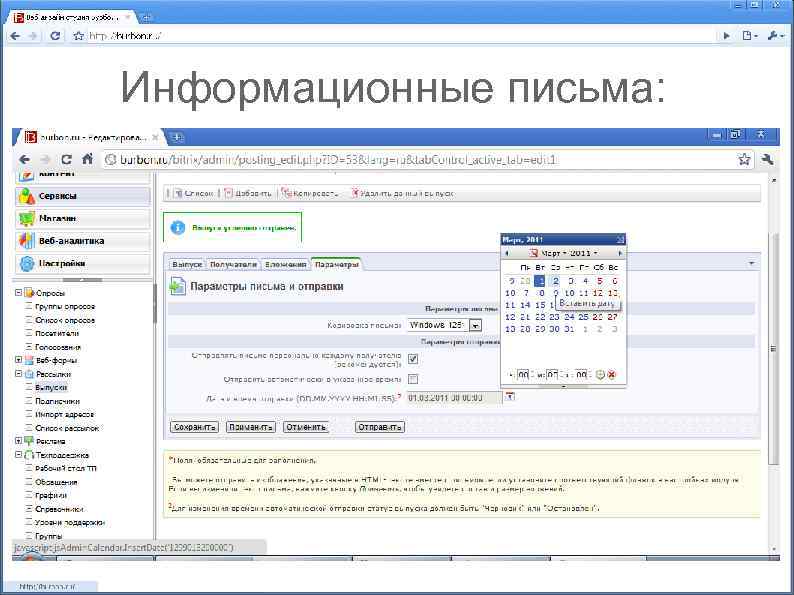Image resolution: width=794 pixels, height=595 pixels.
Task: Select day 25 in the calendar
Action: pyautogui.click(x=583, y=317)
